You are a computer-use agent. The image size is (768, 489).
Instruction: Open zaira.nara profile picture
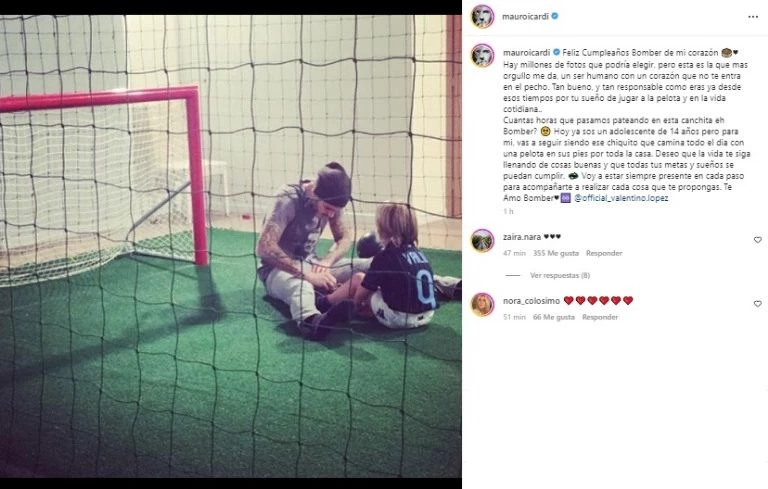[482, 241]
